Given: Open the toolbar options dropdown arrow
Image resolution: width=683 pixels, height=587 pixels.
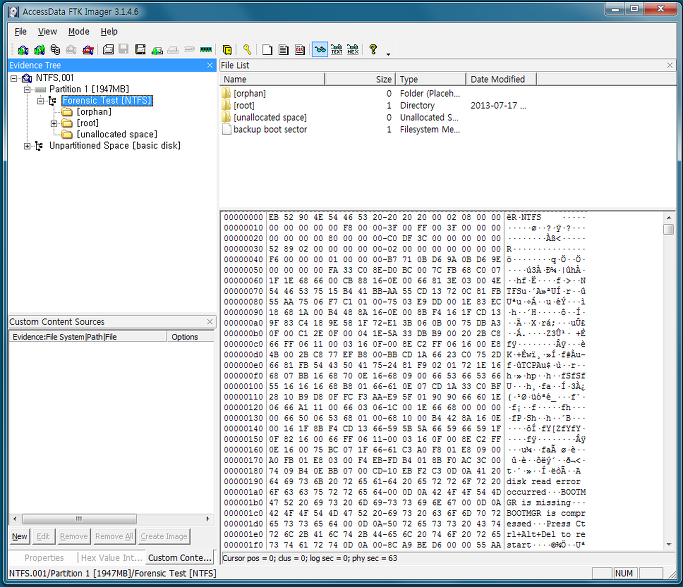Looking at the screenshot, I should click(x=388, y=54).
